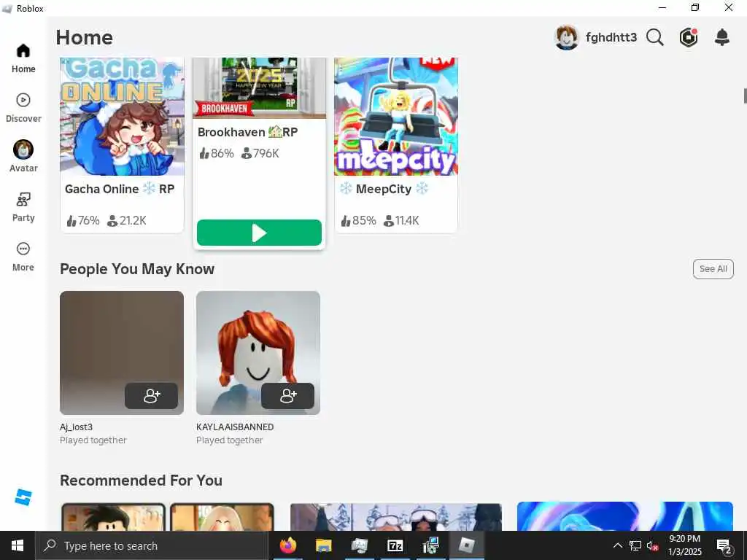This screenshot has width=747, height=560.
Task: Click the Brookhaven RP title text
Action: [x=248, y=132]
